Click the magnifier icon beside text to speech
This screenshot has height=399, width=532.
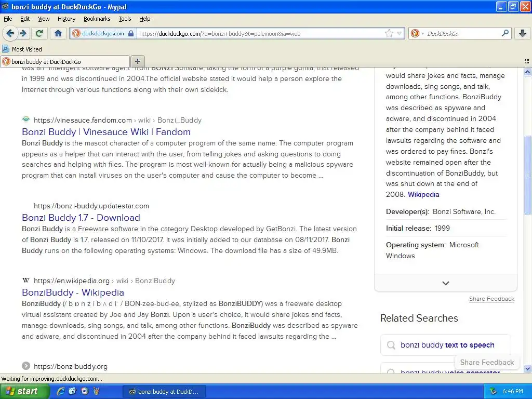(391, 345)
